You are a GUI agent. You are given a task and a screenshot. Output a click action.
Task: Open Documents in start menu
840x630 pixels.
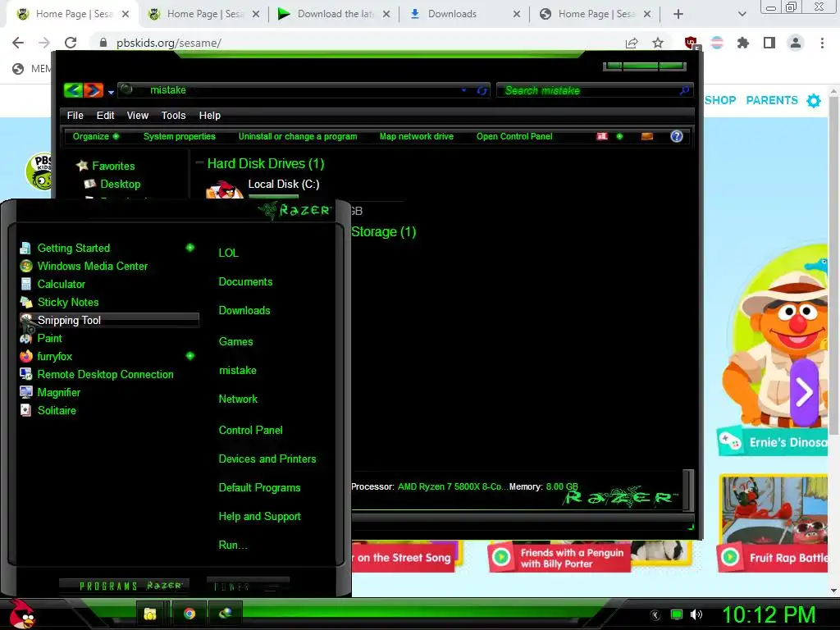(x=245, y=282)
